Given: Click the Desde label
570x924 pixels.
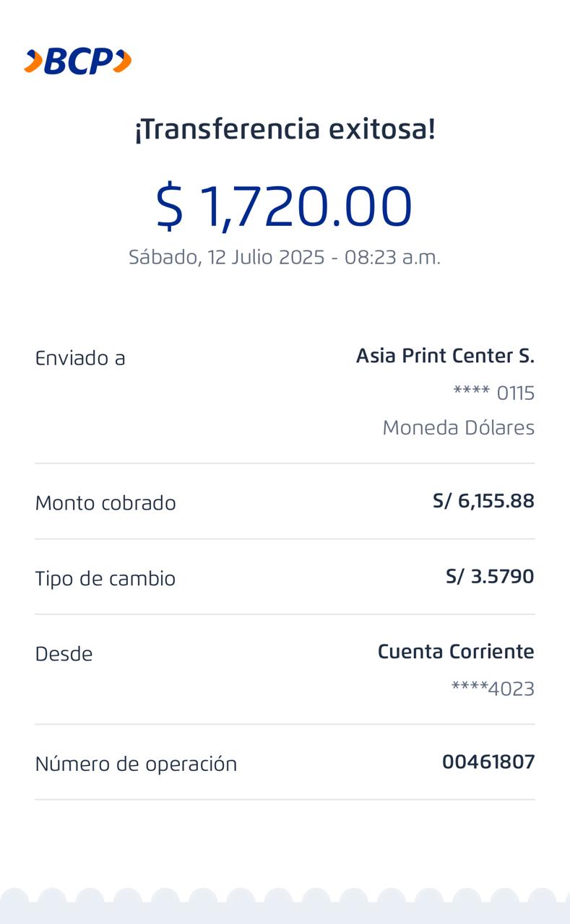Looking at the screenshot, I should (64, 654).
